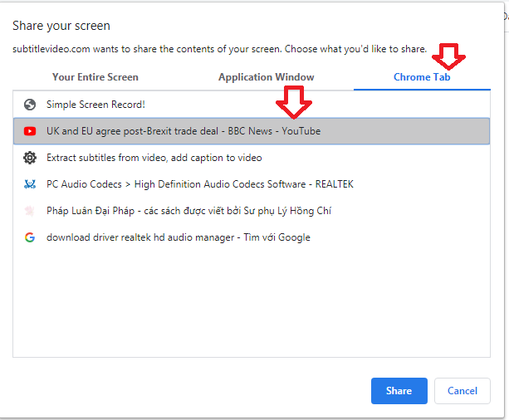Select PC Audio Codecs REALTEK tab entry
Image resolution: width=509 pixels, height=420 pixels.
click(x=252, y=184)
